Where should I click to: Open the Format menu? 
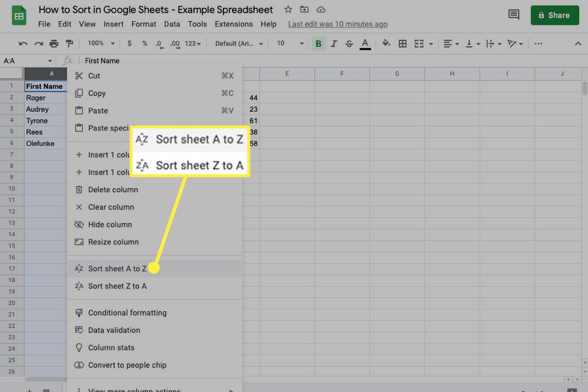pyautogui.click(x=143, y=24)
